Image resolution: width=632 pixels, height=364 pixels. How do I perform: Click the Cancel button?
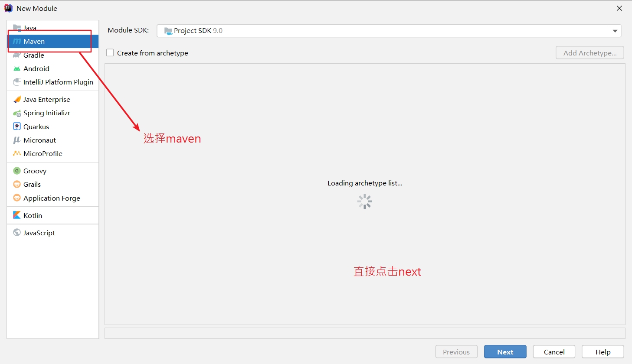tap(554, 352)
